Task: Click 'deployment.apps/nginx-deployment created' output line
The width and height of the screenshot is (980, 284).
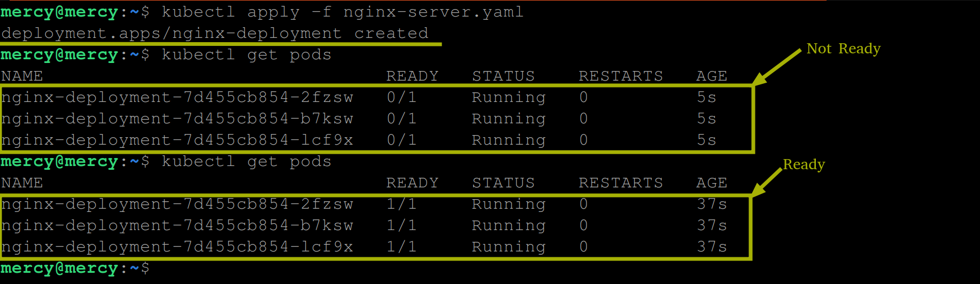Action: click(x=214, y=33)
